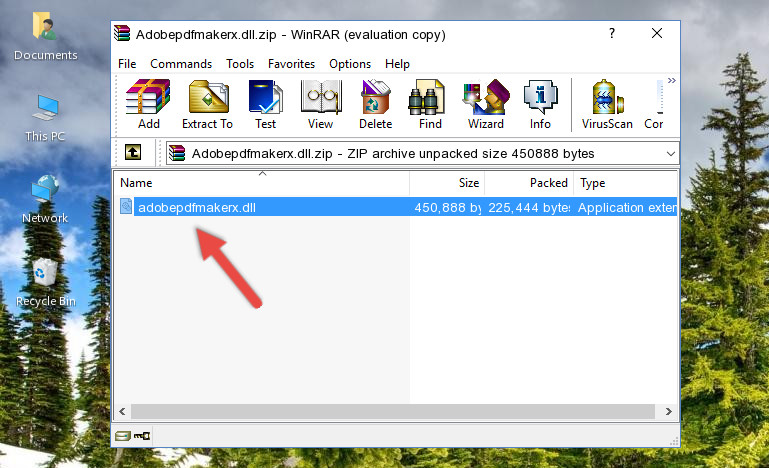
Task: Launch the Wizard tool
Action: [486, 104]
